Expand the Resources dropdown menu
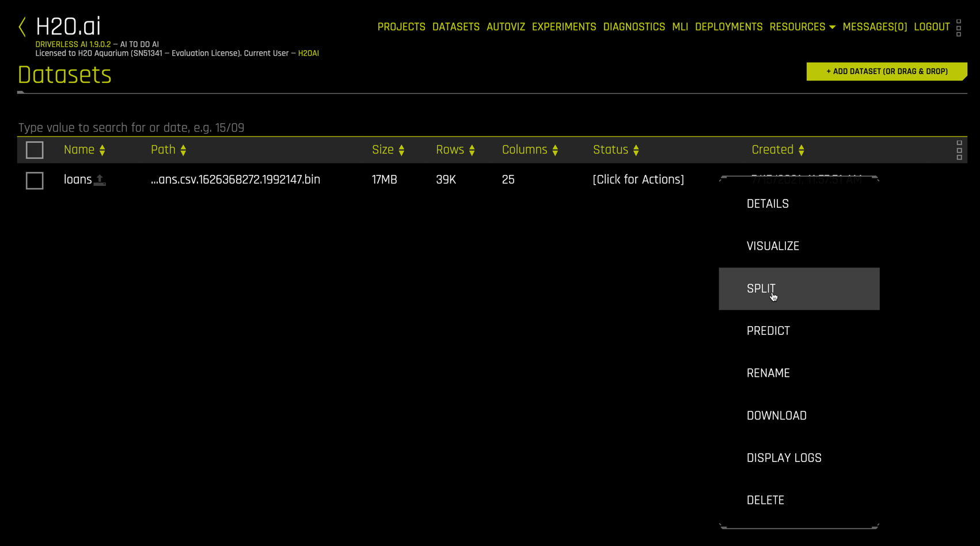The image size is (980, 546). click(x=802, y=27)
